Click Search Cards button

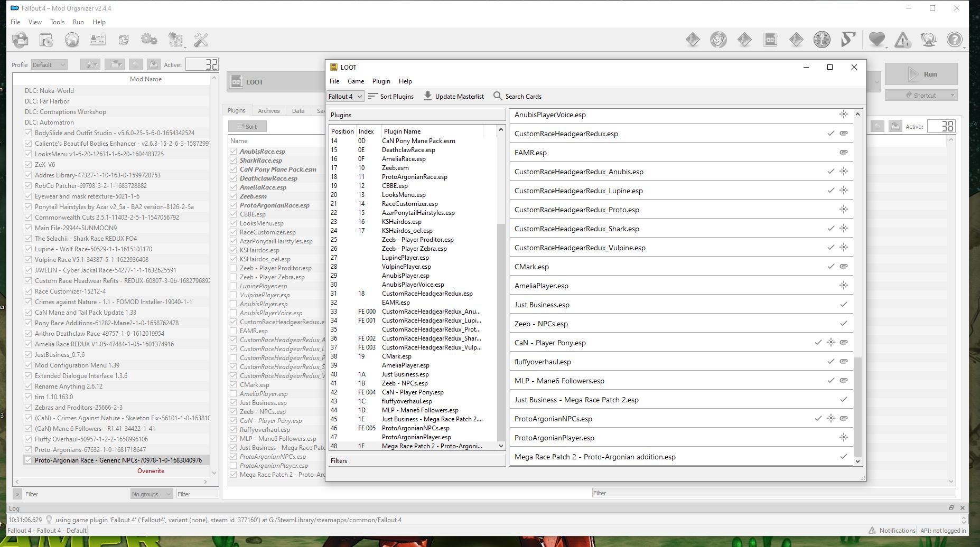[x=518, y=96]
